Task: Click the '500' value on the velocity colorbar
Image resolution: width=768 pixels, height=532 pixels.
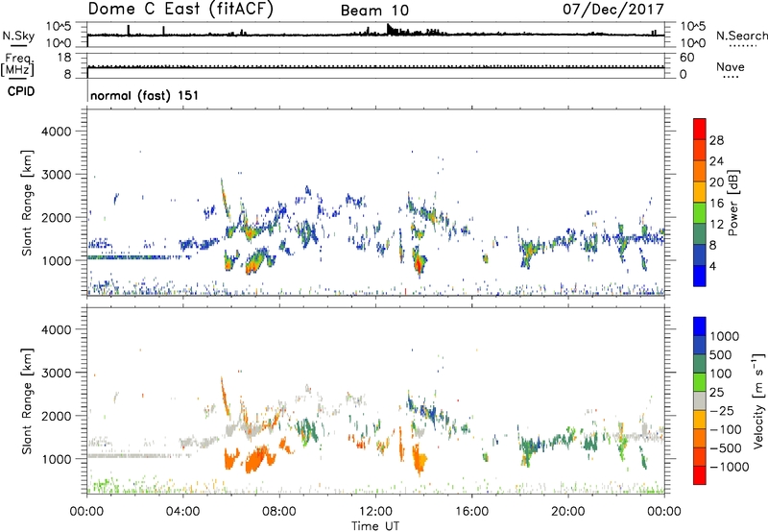Action: (722, 355)
